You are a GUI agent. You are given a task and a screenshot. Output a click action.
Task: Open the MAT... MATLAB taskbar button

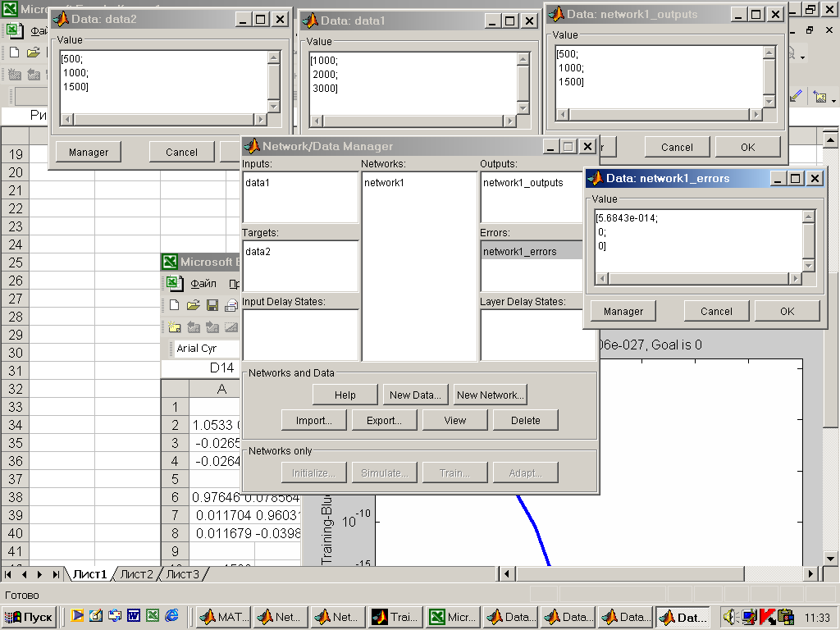click(224, 617)
